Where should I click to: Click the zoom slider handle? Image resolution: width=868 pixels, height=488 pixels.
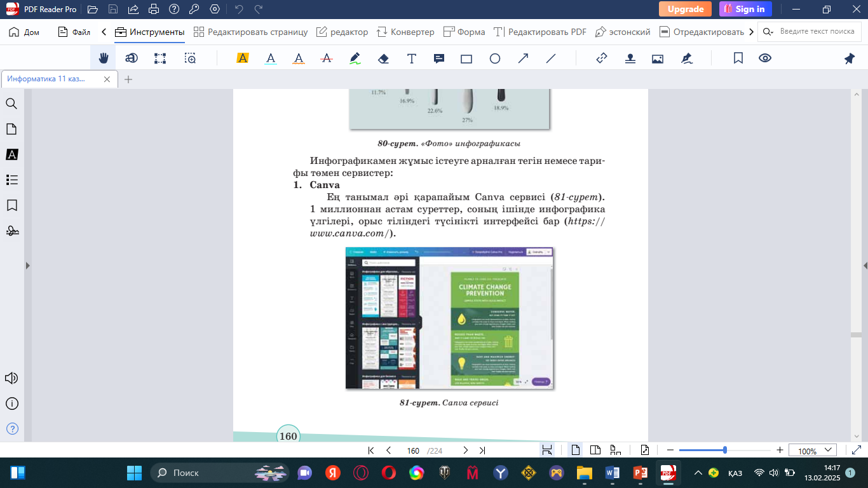[x=725, y=450]
